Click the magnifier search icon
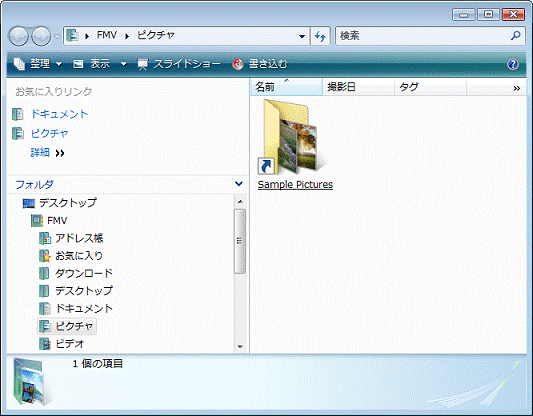The height and width of the screenshot is (416, 533). coord(516,35)
